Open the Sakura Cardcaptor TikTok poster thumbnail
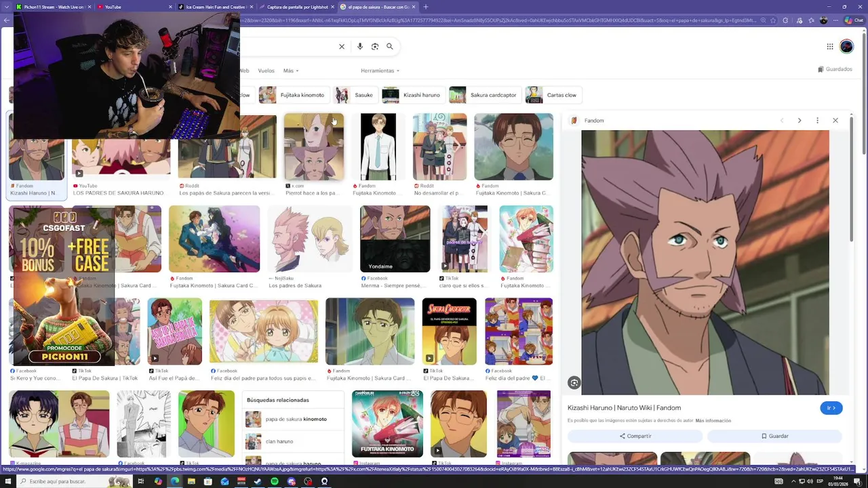Image resolution: width=868 pixels, height=488 pixels. click(449, 331)
